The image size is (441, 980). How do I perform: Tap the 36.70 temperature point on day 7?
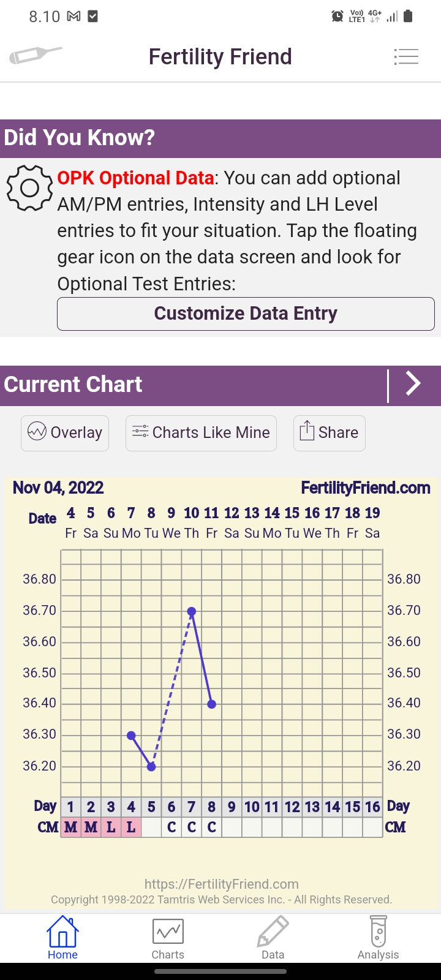coord(192,611)
